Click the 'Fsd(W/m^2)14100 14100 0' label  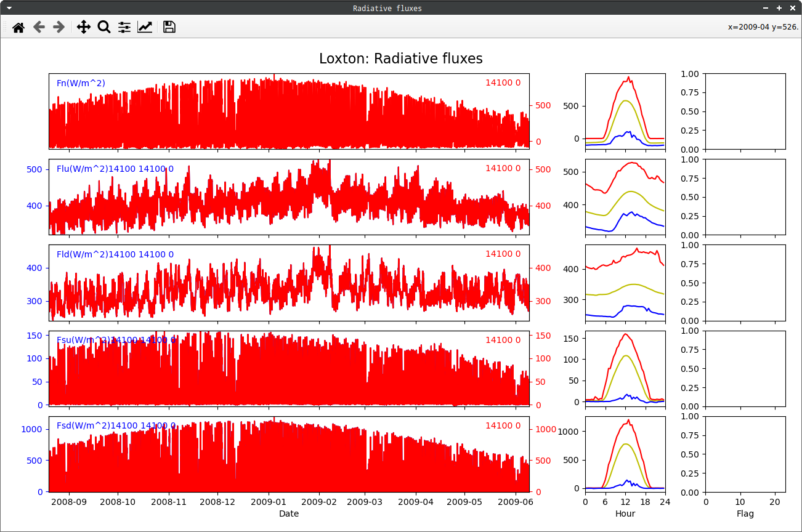click(x=116, y=425)
